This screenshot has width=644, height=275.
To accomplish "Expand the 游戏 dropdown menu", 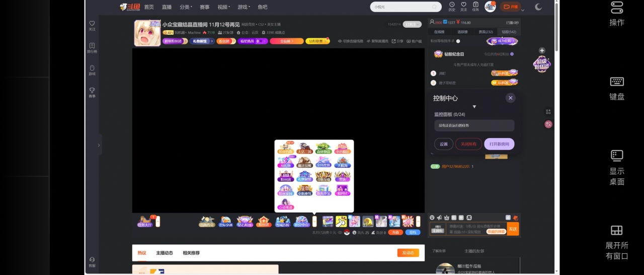I will point(244,7).
